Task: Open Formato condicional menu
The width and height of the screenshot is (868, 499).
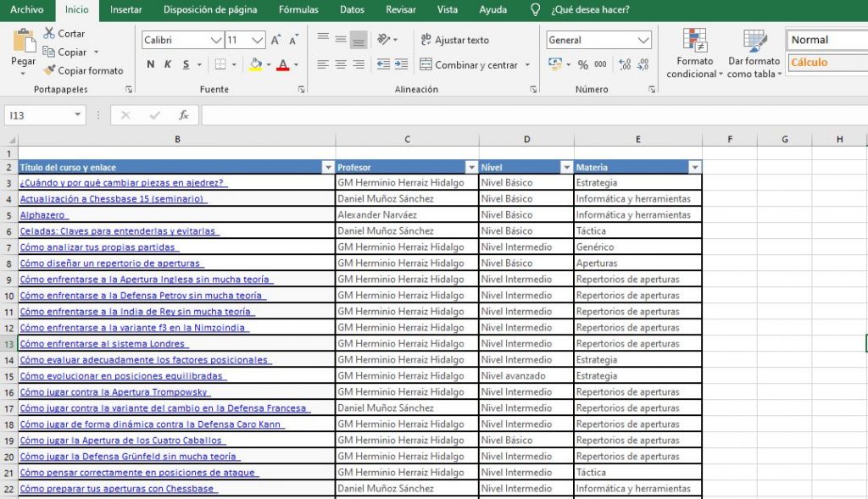Action: pyautogui.click(x=695, y=53)
